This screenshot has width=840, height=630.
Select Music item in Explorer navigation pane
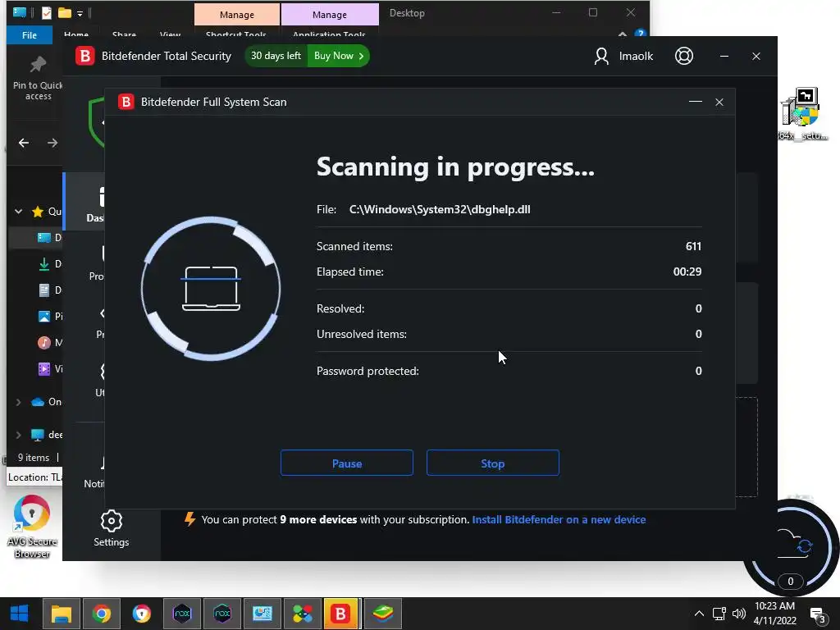48,342
